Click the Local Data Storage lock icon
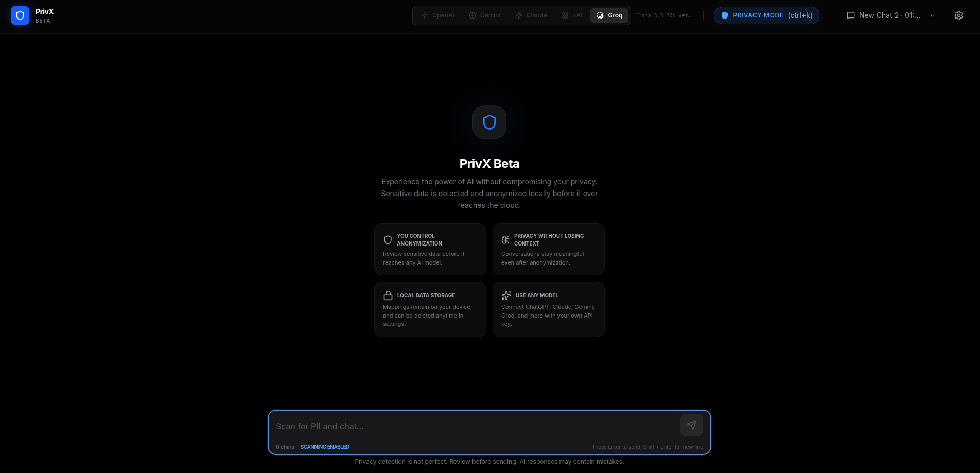 pyautogui.click(x=388, y=295)
